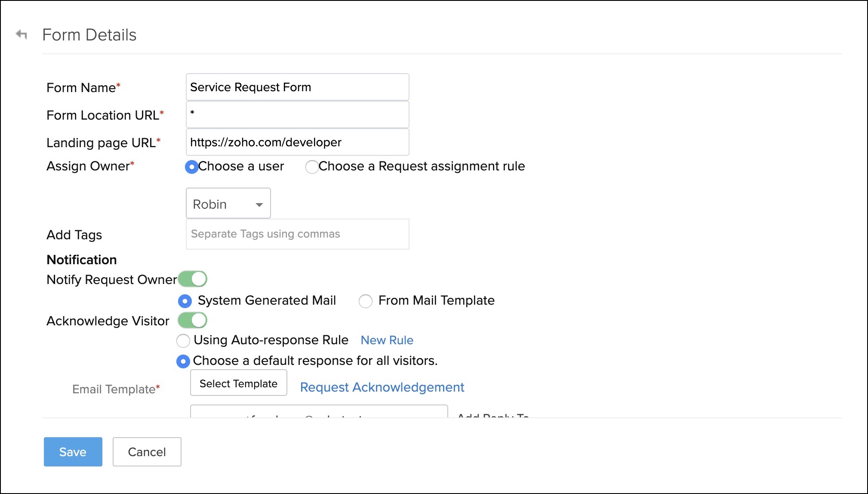The width and height of the screenshot is (868, 494).
Task: Click the back arrow icon beside Form Details
Action: click(21, 34)
